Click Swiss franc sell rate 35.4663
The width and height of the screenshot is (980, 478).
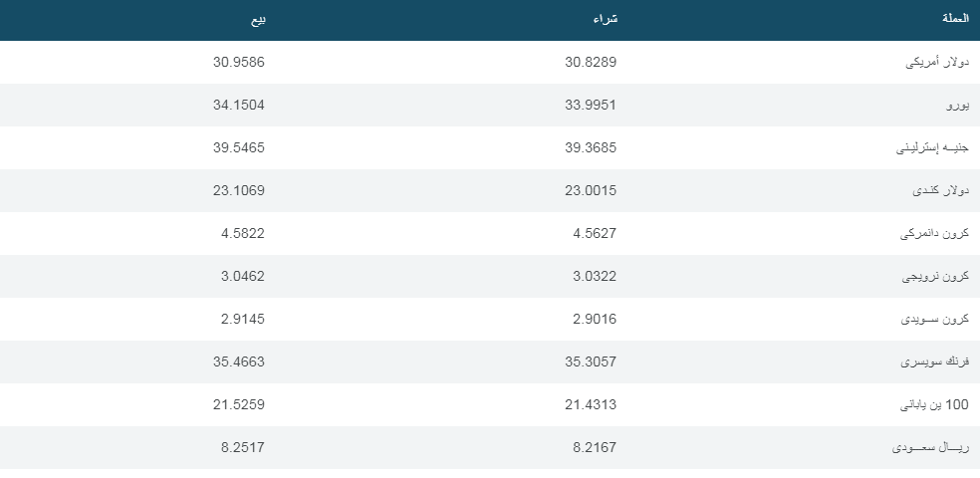tap(239, 361)
